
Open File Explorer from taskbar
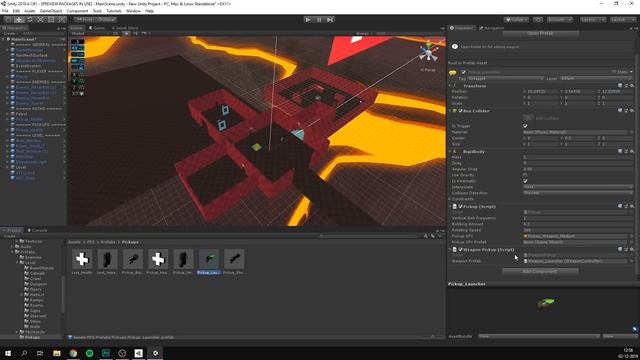click(x=57, y=353)
